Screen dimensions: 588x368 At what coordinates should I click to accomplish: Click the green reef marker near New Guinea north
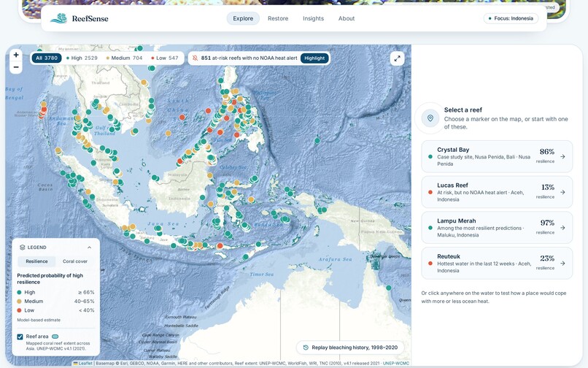(x=317, y=140)
